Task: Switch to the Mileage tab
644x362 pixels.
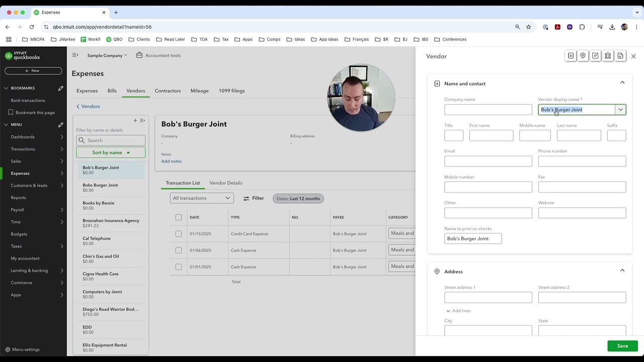Action: point(199,90)
